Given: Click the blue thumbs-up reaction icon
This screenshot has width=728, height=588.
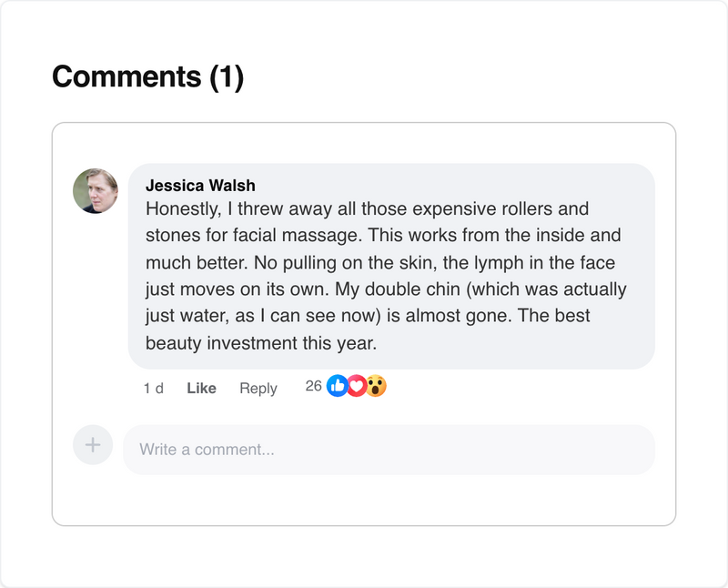Looking at the screenshot, I should [x=337, y=386].
